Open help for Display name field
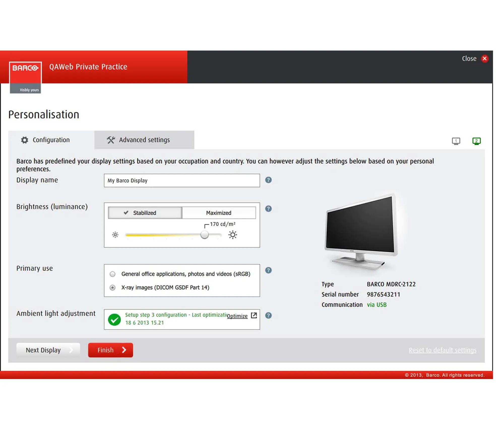The height and width of the screenshot is (429, 504). coord(268,180)
